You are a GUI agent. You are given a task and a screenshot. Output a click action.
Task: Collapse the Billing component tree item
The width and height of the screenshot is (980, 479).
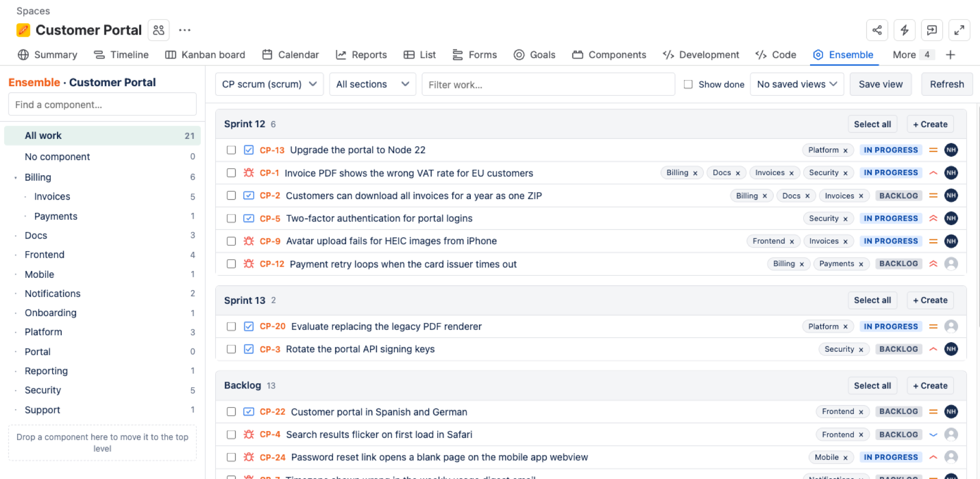point(15,178)
